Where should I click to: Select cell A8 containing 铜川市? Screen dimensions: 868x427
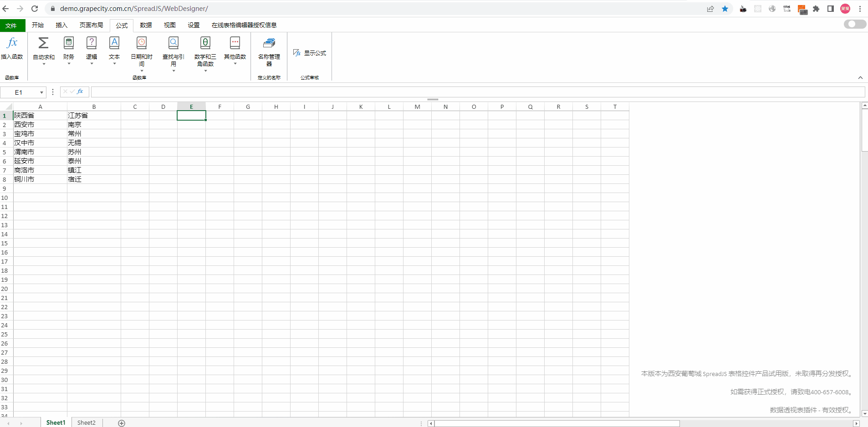click(40, 179)
